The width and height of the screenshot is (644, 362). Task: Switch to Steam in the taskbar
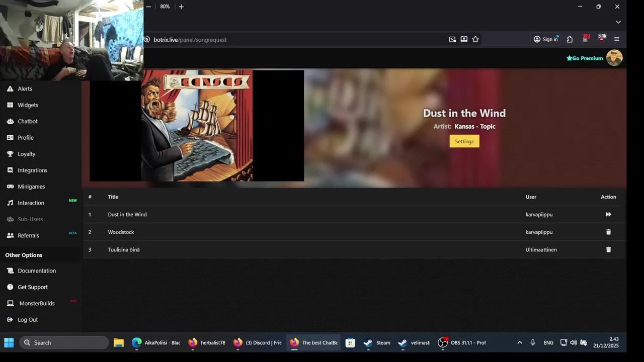(377, 342)
